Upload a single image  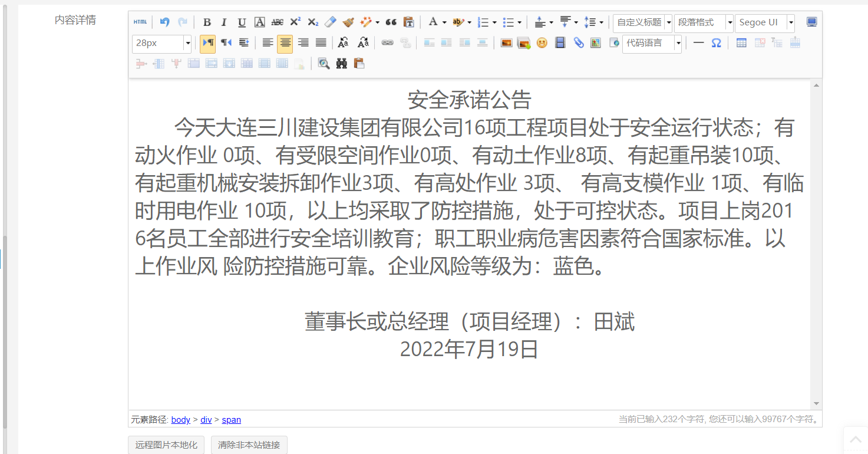(x=506, y=43)
